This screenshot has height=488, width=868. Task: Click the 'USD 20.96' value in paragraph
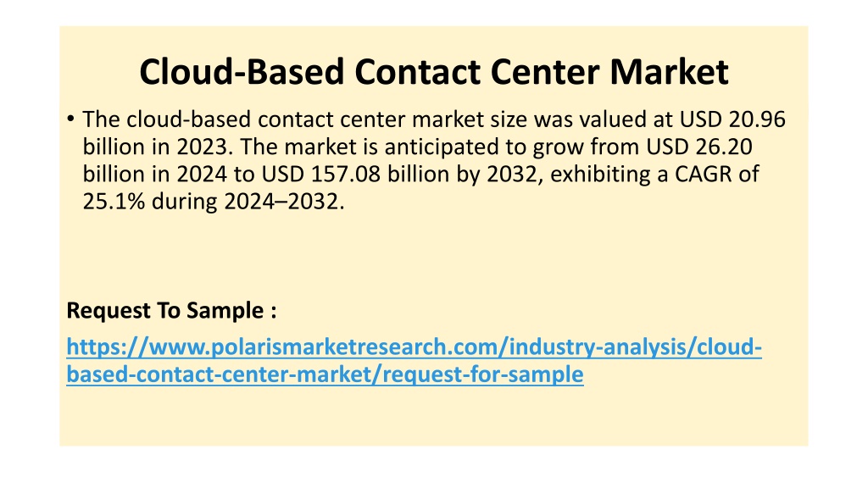click(732, 119)
